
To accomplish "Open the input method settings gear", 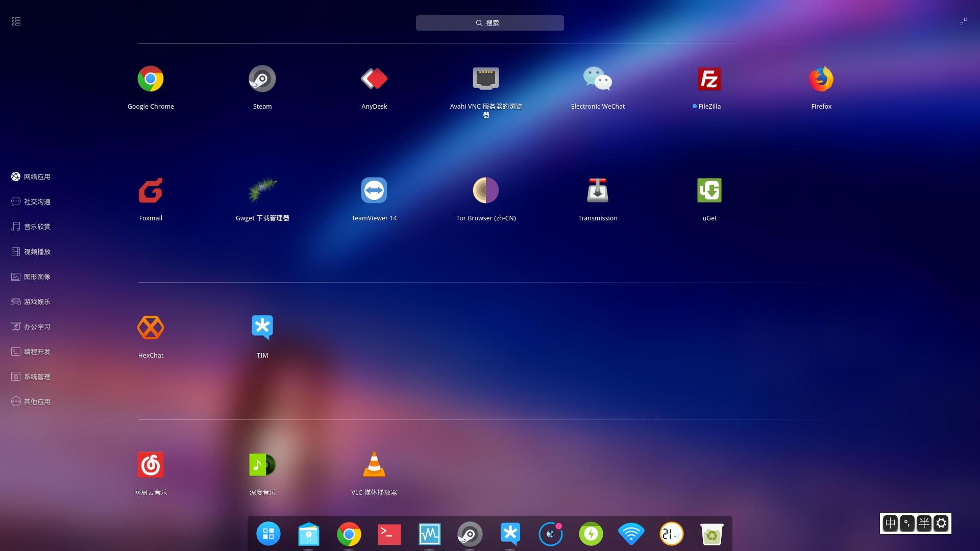I will pyautogui.click(x=941, y=523).
